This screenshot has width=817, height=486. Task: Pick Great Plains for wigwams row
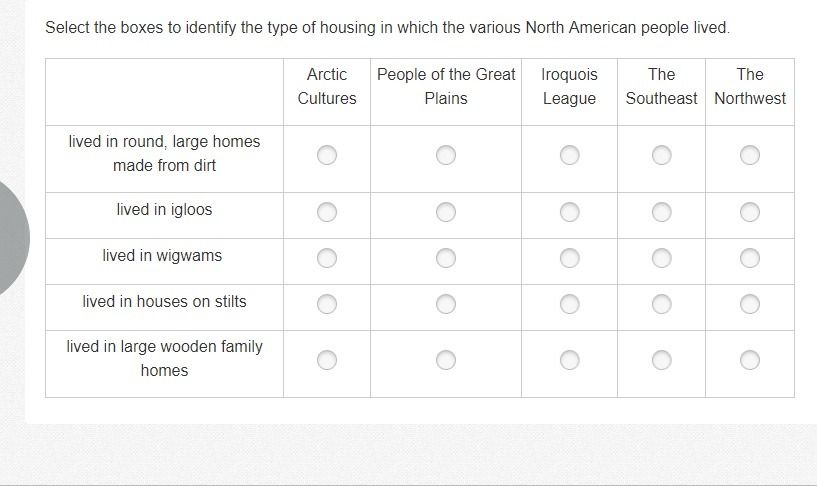(445, 258)
